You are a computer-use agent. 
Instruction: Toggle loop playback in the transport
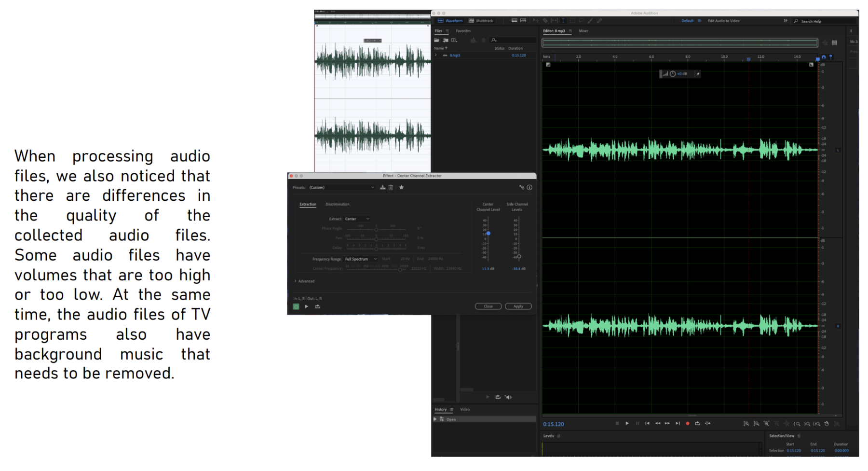[x=697, y=424]
